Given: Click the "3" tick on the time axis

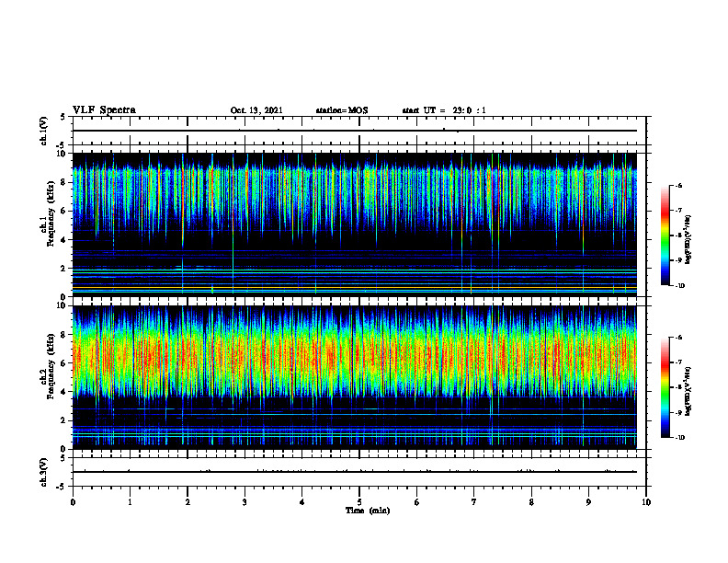Looking at the screenshot, I should [x=245, y=502].
